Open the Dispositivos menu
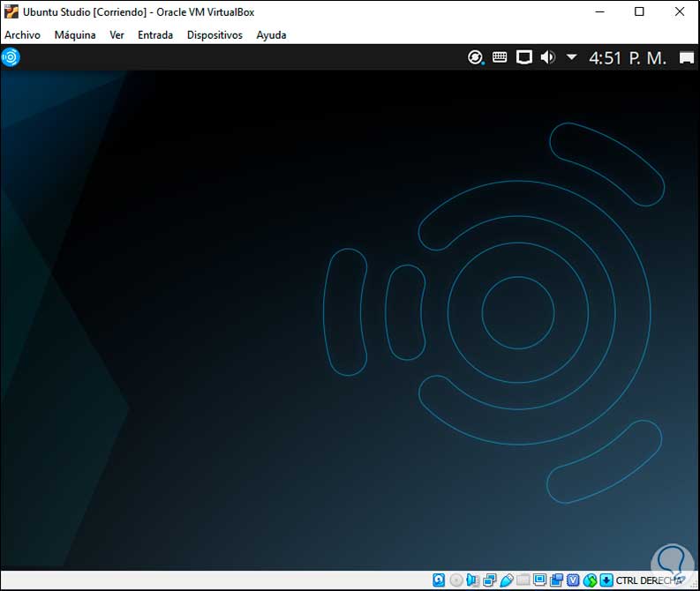The width and height of the screenshot is (700, 591). tap(215, 34)
